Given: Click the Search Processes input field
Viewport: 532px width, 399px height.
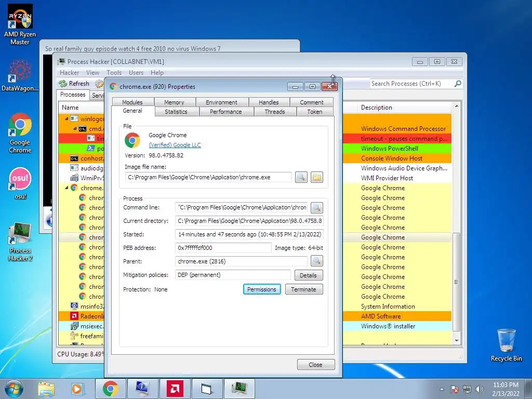Looking at the screenshot, I should [x=411, y=84].
